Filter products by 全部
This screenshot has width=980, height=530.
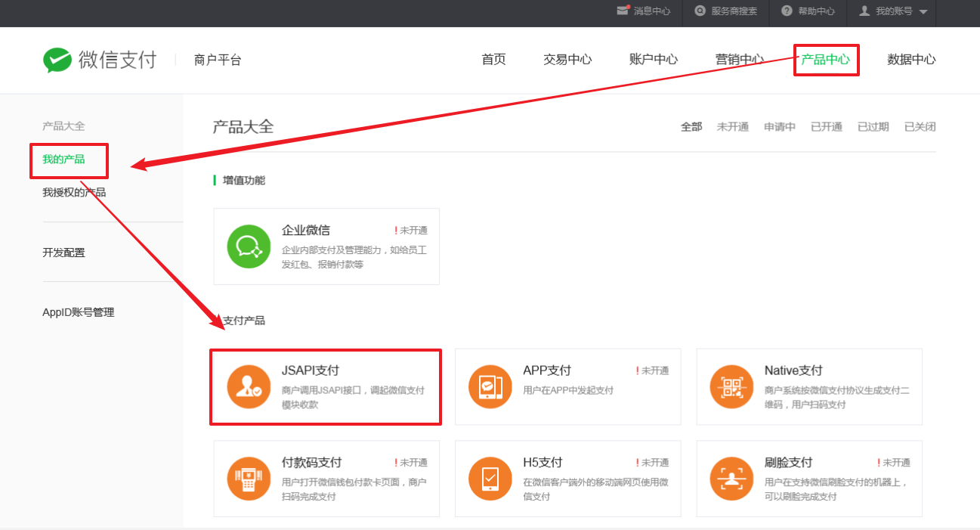coord(691,127)
